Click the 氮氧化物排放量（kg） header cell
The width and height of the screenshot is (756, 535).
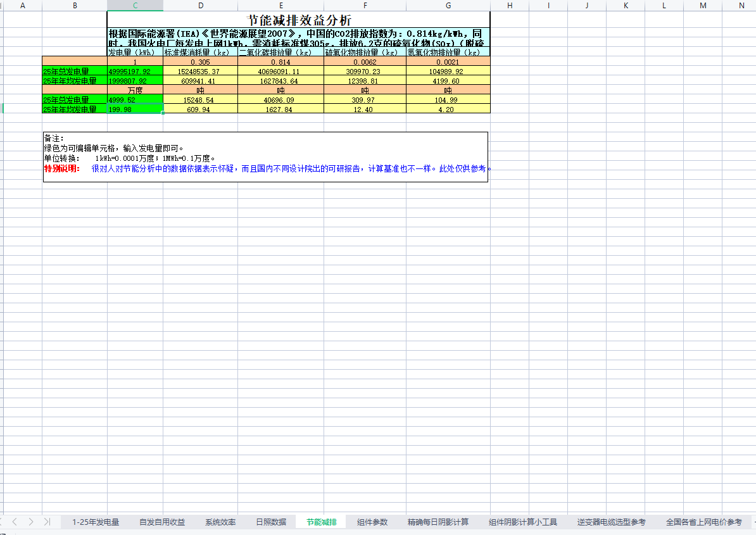click(x=448, y=51)
